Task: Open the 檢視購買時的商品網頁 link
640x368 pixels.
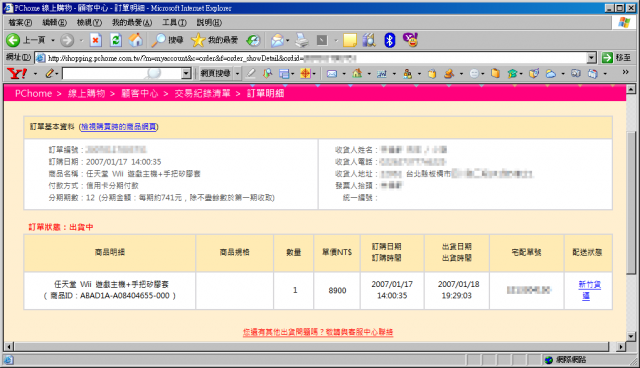Action: [x=118, y=127]
